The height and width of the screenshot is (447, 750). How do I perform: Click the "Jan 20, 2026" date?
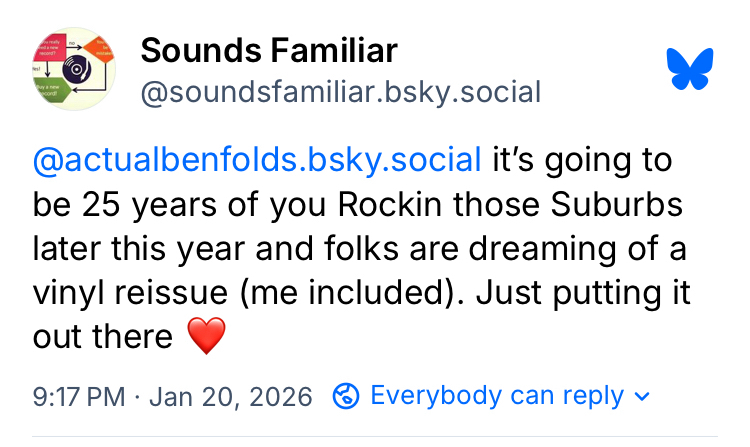231,396
